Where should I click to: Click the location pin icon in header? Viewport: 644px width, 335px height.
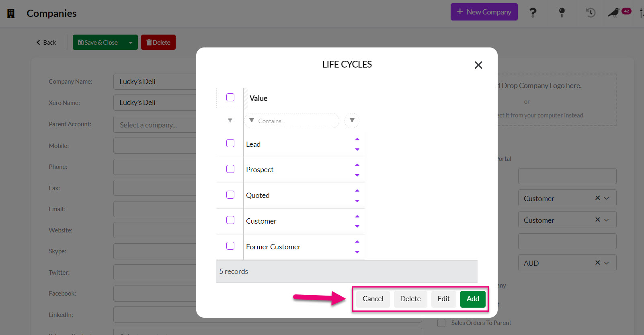pos(562,12)
